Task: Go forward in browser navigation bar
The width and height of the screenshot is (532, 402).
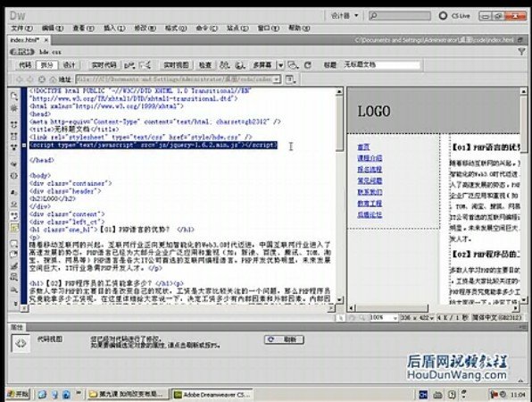Action: point(30,80)
